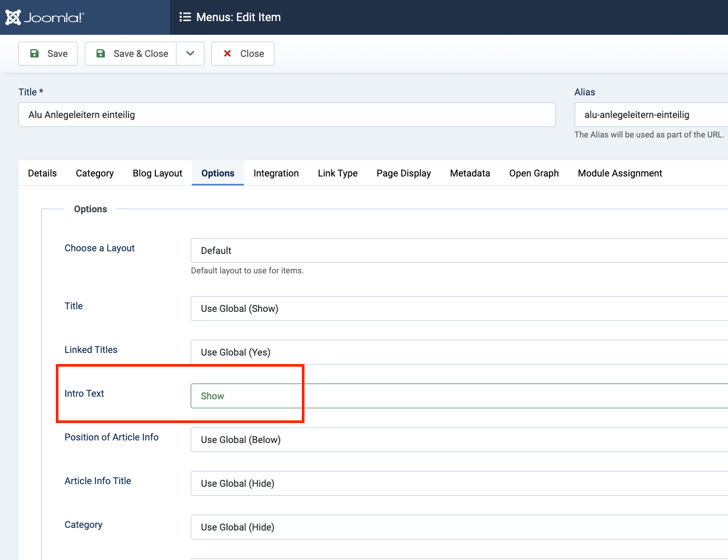The width and height of the screenshot is (728, 560).
Task: Click the red X Close button
Action: click(243, 54)
